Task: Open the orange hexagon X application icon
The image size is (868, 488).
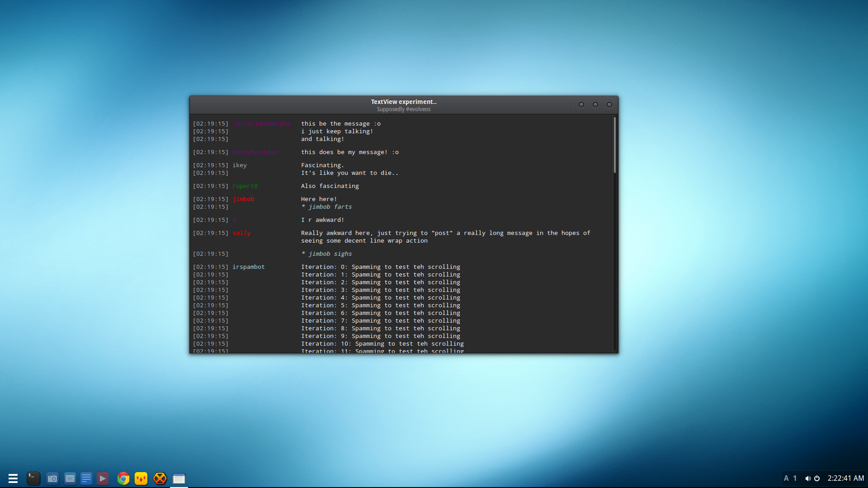Action: click(x=160, y=479)
